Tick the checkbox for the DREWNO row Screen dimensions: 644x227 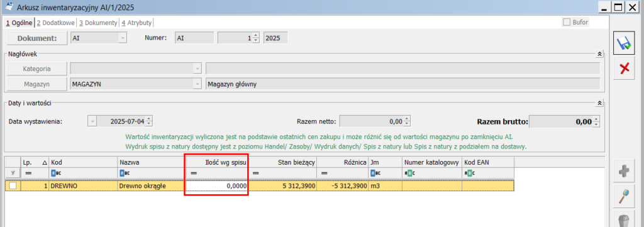[13, 186]
